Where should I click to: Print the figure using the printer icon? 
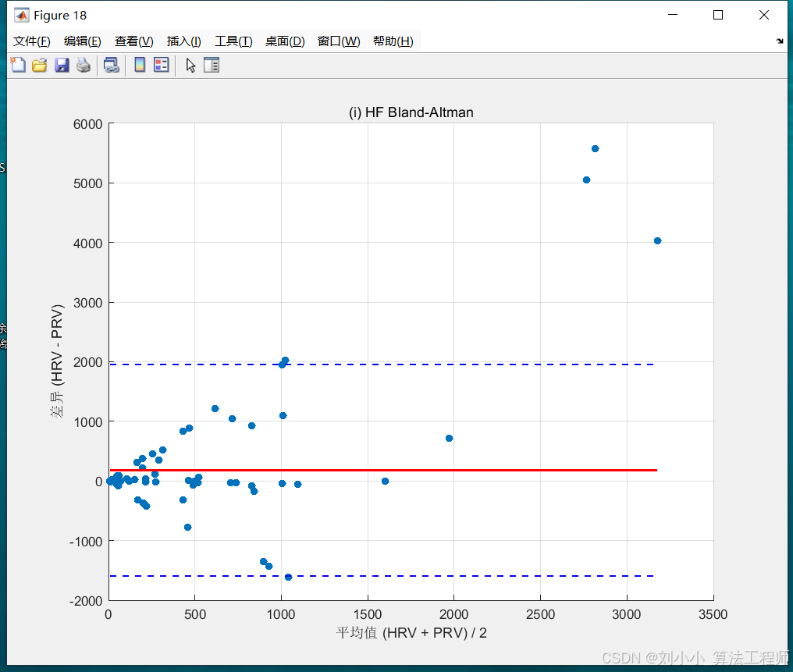(84, 66)
